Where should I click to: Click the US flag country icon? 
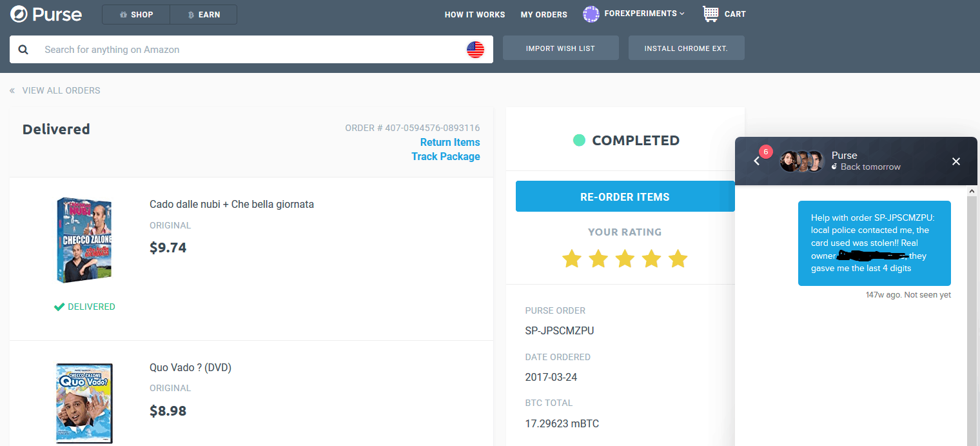(x=475, y=50)
